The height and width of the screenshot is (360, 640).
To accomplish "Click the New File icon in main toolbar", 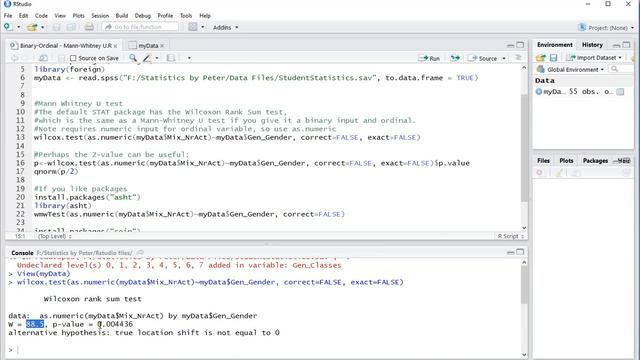I will pyautogui.click(x=8, y=27).
